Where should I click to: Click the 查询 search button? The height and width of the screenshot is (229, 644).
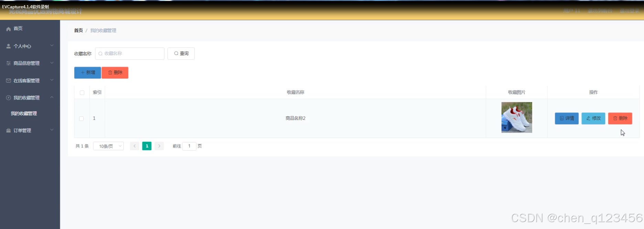pos(181,53)
